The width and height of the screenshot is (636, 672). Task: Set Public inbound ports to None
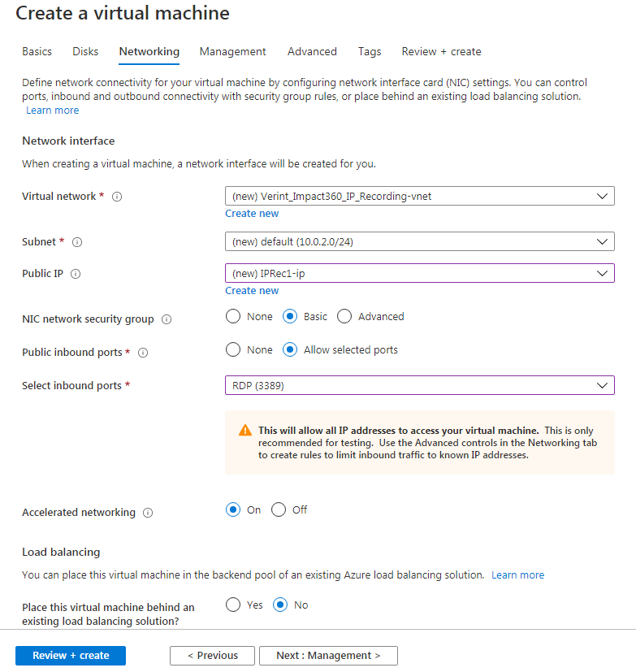(x=232, y=349)
